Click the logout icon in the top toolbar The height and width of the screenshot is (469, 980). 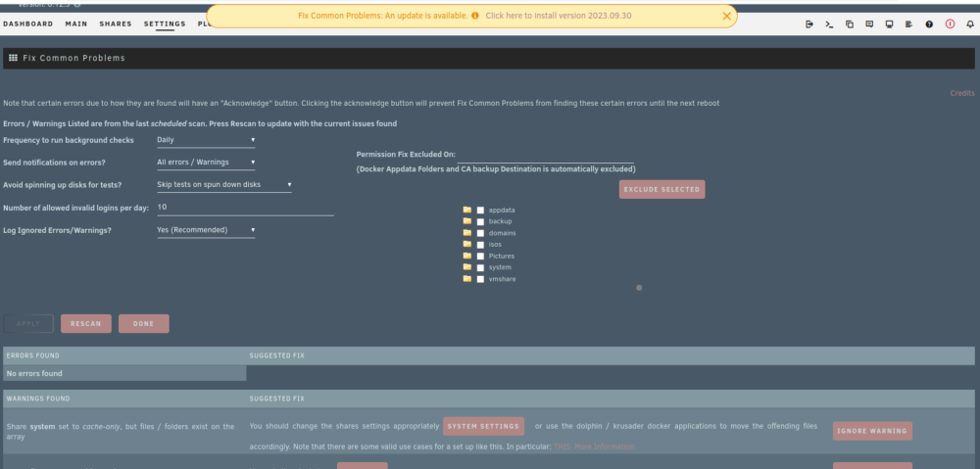[809, 24]
